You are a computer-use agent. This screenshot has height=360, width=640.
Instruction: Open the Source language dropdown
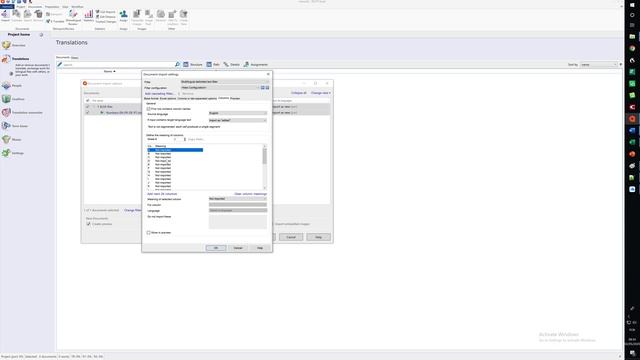238,113
